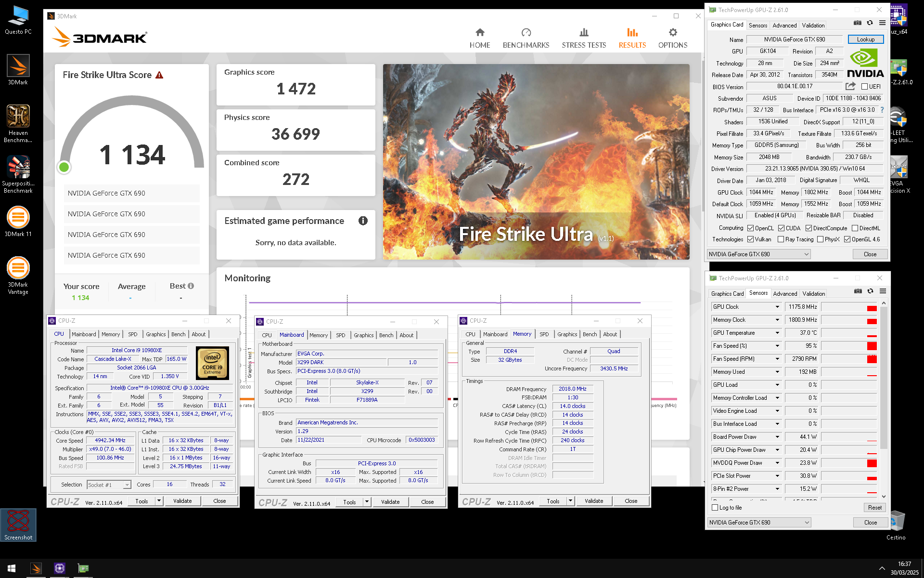
Task: Open Windows Start menu
Action: pyautogui.click(x=12, y=568)
